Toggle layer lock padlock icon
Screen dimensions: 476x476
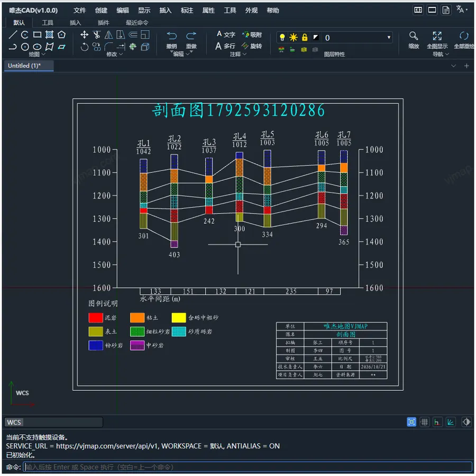[x=305, y=38]
